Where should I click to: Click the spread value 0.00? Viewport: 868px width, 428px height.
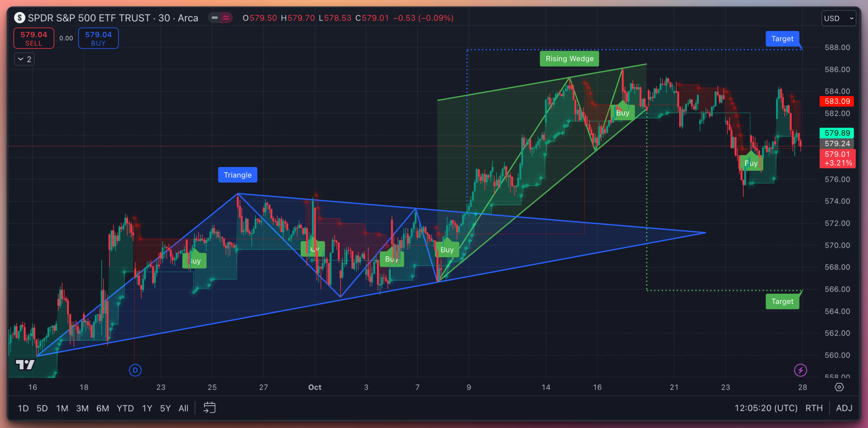(66, 38)
